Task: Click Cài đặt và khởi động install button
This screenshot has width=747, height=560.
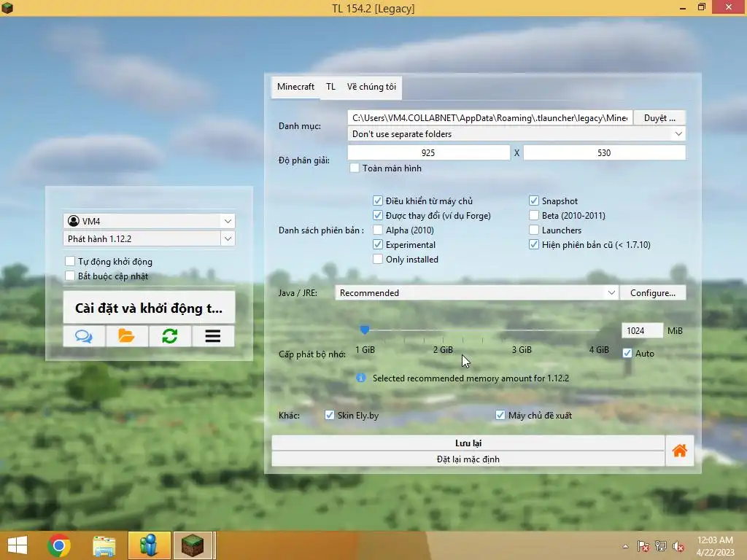Action: pyautogui.click(x=149, y=308)
